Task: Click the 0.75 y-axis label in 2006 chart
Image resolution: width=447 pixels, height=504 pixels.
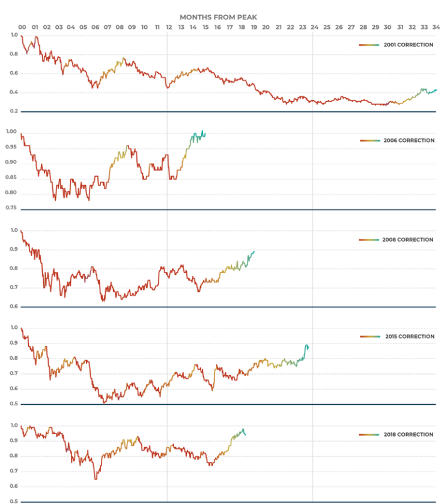Action: pyautogui.click(x=11, y=209)
